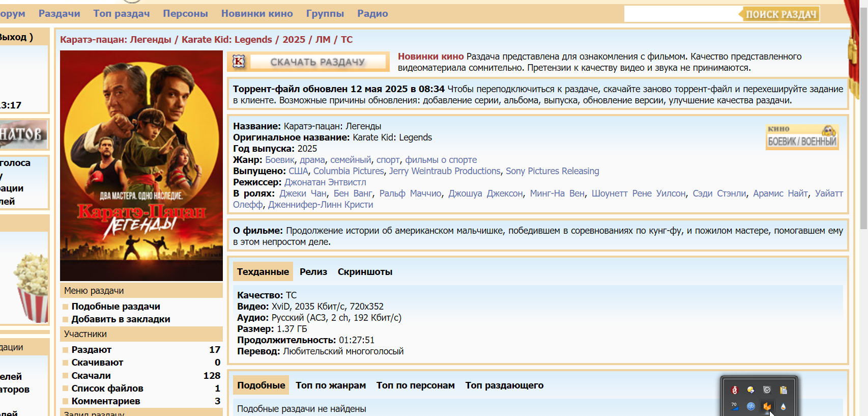868x416 pixels.
Task: Open the yellow clipboard tray icon
Action: 784,390
